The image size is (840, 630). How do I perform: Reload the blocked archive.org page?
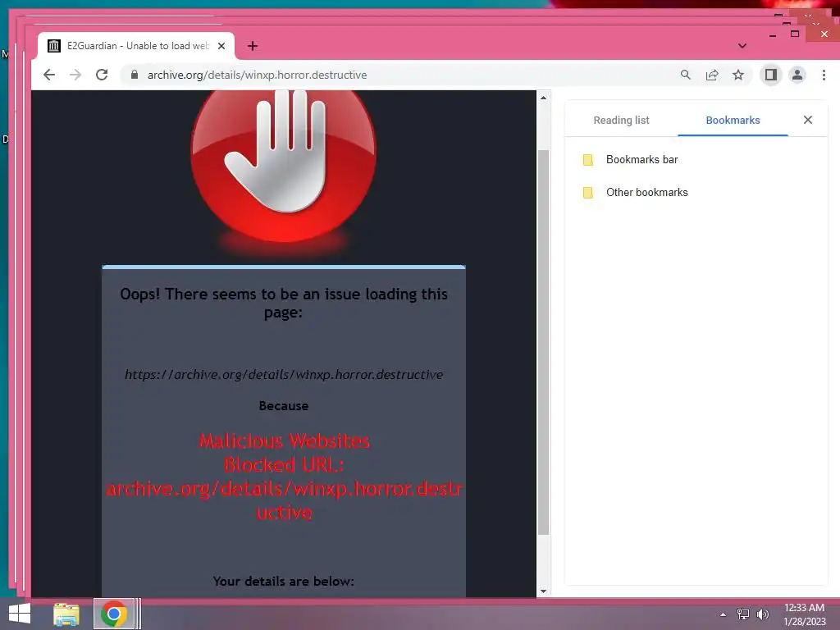(x=102, y=75)
